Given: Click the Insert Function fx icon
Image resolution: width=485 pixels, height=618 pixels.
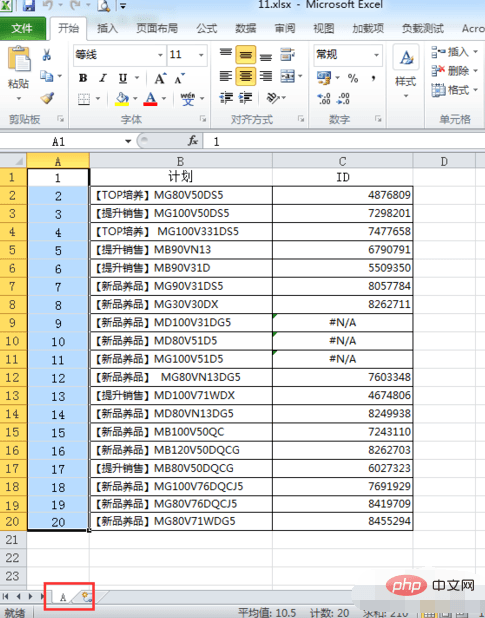Looking at the screenshot, I should click(193, 140).
